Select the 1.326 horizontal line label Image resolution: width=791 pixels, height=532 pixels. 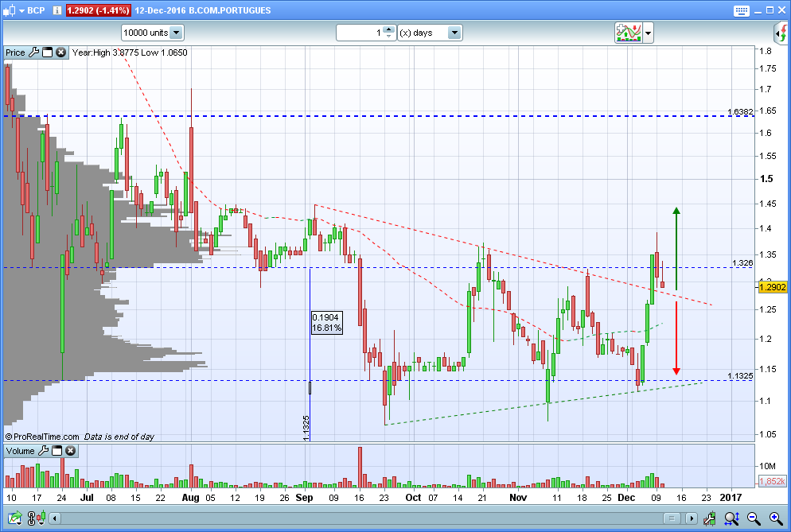(742, 262)
